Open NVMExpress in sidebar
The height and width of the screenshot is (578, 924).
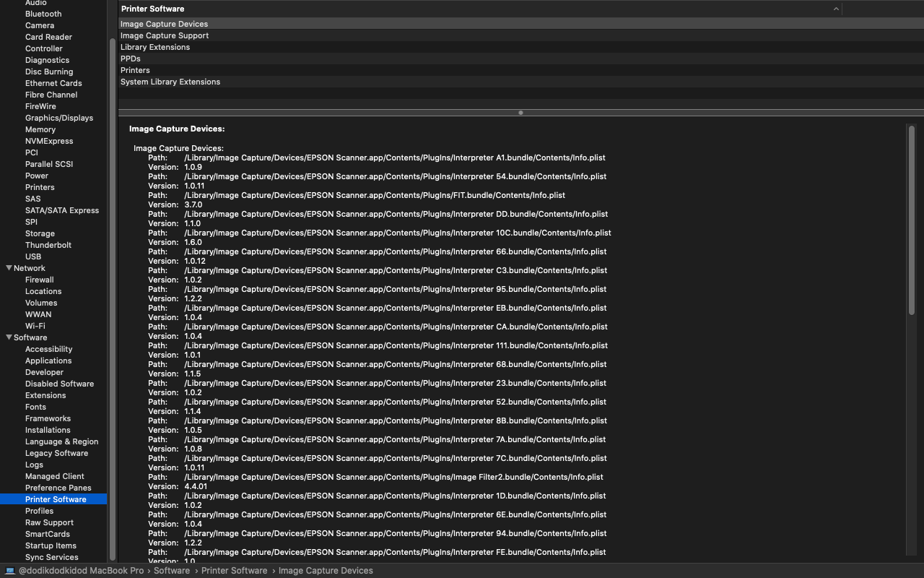[49, 141]
